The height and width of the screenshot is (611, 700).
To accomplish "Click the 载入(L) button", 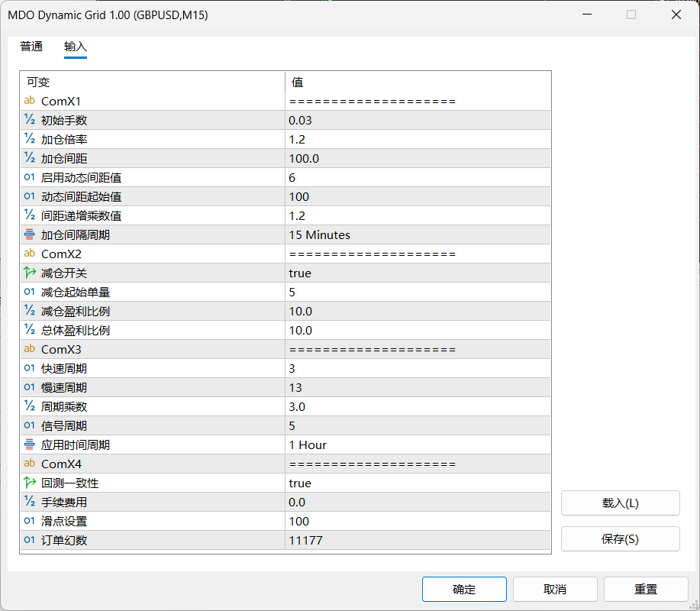I will tap(620, 503).
